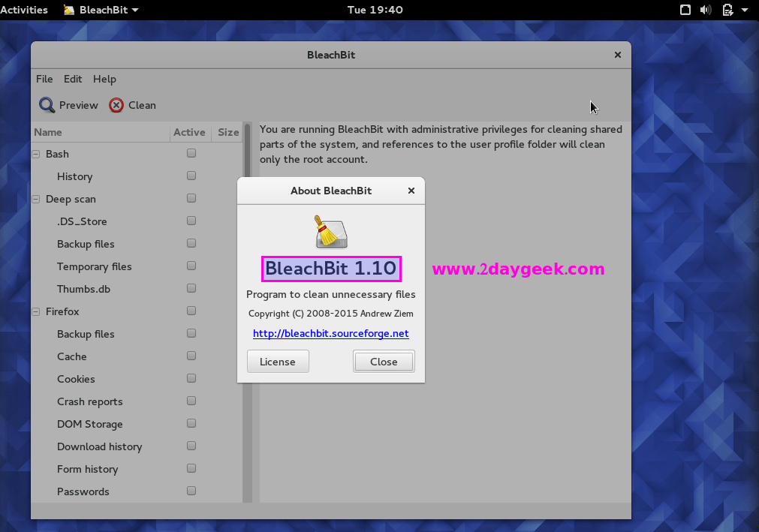The height and width of the screenshot is (532, 759).
Task: Follow the bleachbit.sourceforge.net link
Action: pos(330,333)
